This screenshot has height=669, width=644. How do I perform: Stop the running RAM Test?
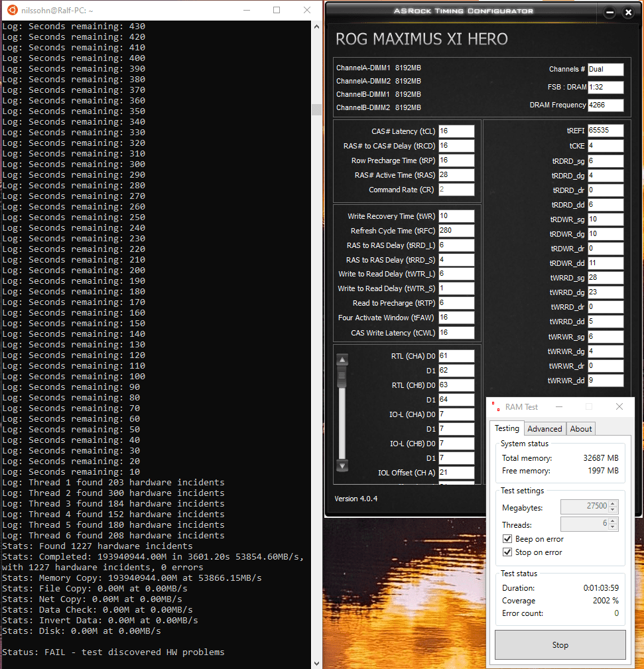560,644
